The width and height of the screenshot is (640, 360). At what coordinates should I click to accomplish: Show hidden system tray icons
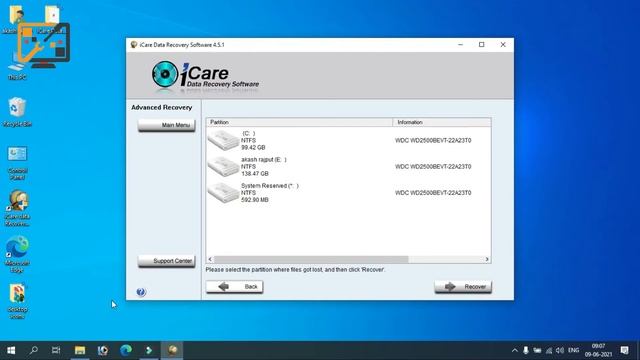point(515,350)
